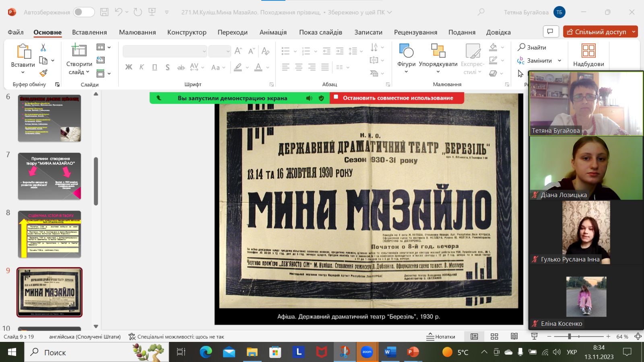Toggle Normal view in status bar
Screen dimensions: 644x362
[475, 336]
